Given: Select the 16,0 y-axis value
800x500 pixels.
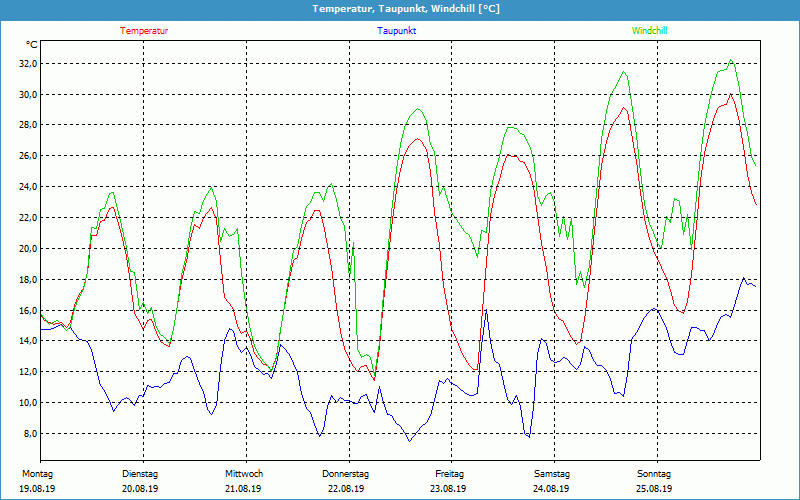Looking at the screenshot, I should [28, 311].
